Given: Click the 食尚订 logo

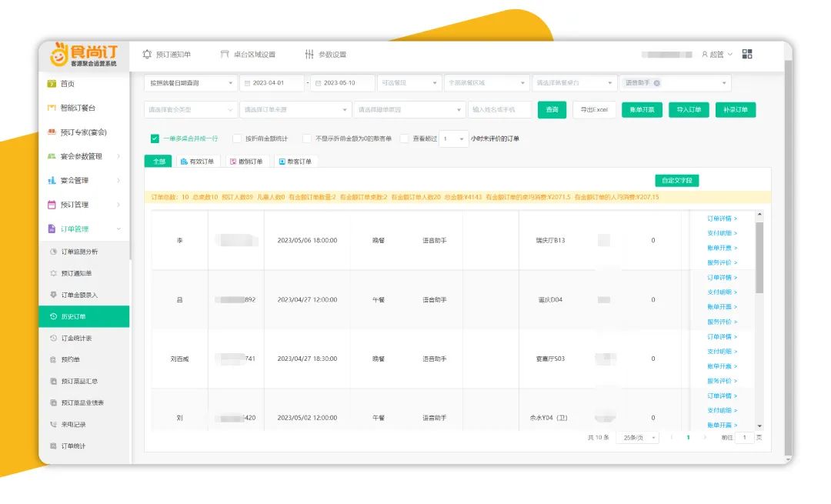Looking at the screenshot, I should [x=84, y=55].
